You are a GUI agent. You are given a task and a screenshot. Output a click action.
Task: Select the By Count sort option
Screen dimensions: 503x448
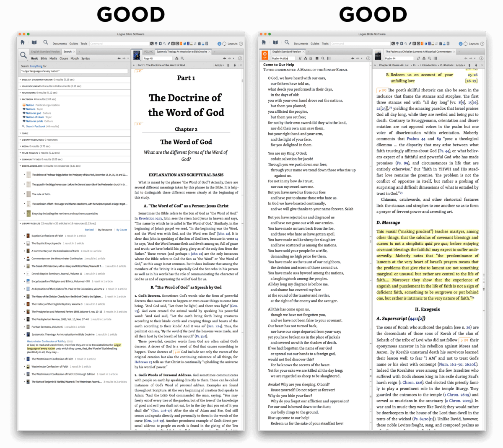tap(122, 230)
